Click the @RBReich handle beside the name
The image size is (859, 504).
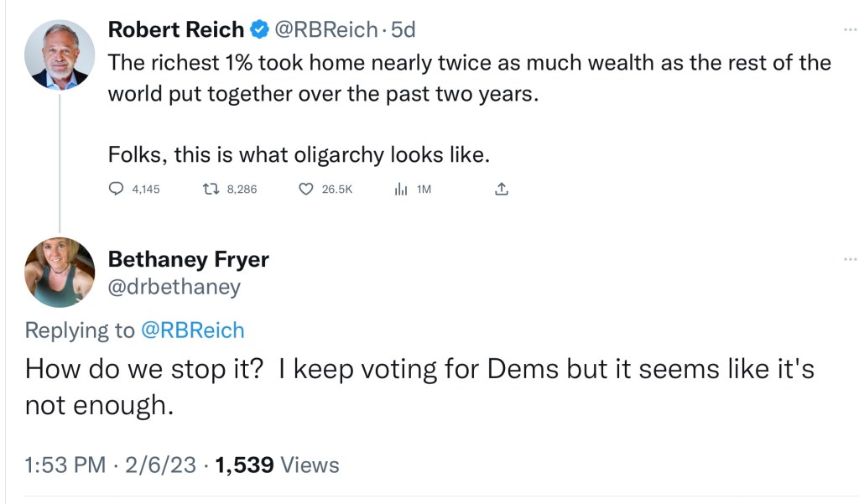pyautogui.click(x=326, y=30)
